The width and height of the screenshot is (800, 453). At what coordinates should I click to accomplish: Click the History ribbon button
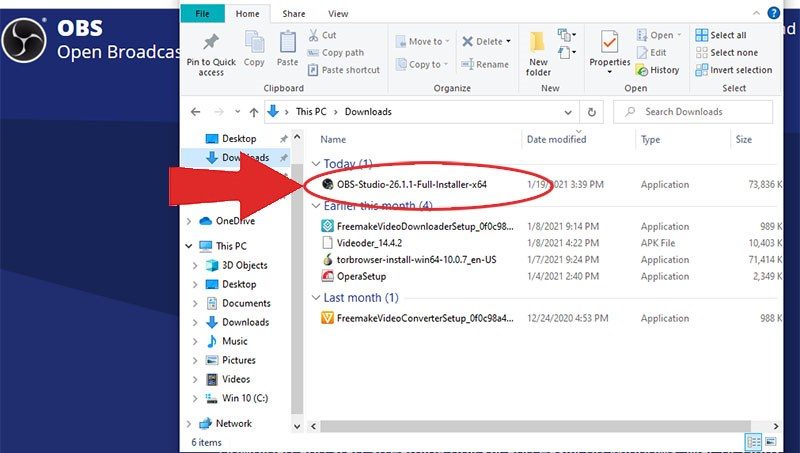click(658, 70)
